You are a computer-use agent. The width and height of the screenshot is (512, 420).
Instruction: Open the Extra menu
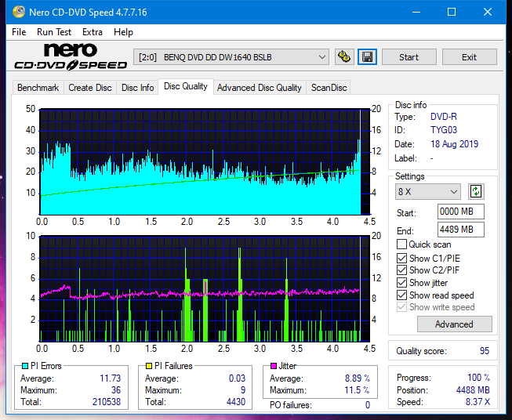(93, 32)
